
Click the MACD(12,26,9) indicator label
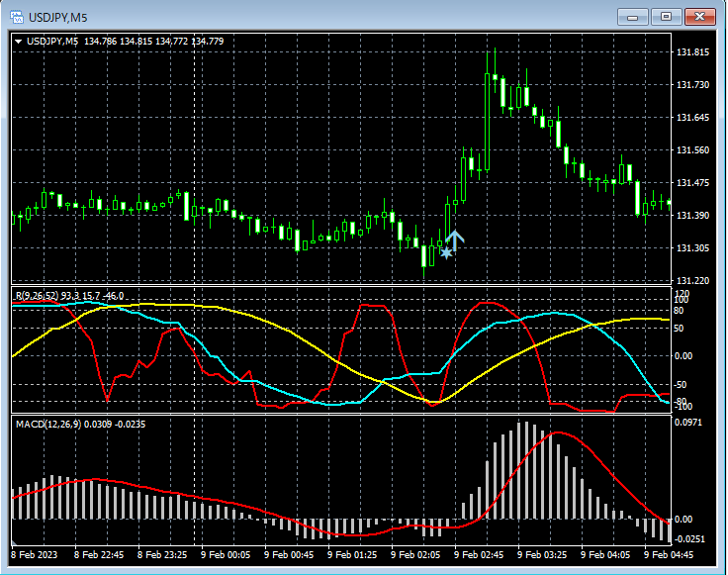click(80, 424)
